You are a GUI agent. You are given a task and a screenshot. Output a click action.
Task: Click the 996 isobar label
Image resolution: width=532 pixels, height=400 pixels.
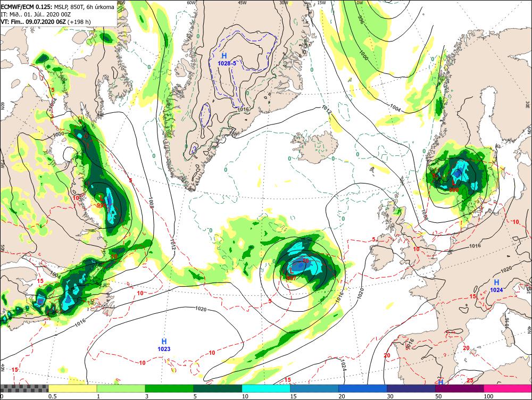pos(361,20)
